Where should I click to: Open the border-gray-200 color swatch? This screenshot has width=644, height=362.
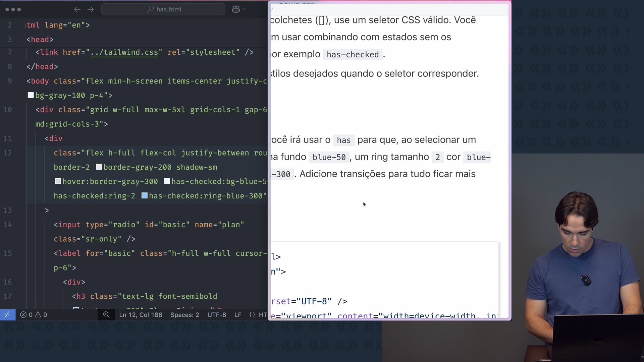[99, 167]
